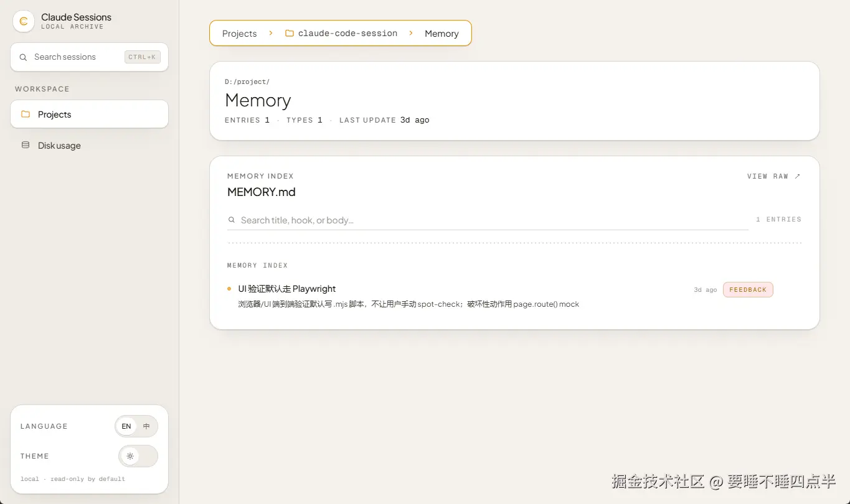Image resolution: width=850 pixels, height=504 pixels.
Task: Click the sun icon on theme switch
Action: coord(130,456)
